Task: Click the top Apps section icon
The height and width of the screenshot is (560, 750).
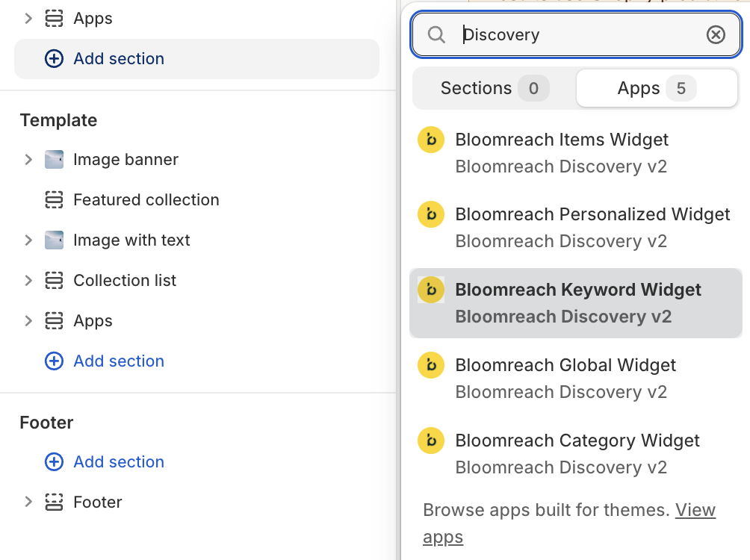Action: 54,19
